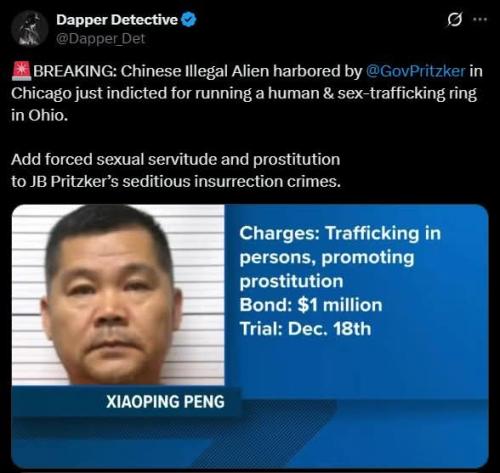Viewport: 500px width, 473px height.
Task: Click 'seditious insurrection crimes' tweet text
Action: (231, 182)
